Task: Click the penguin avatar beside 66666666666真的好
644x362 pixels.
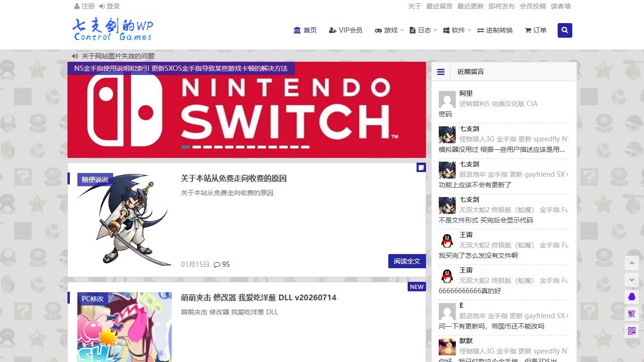Action: (x=447, y=276)
